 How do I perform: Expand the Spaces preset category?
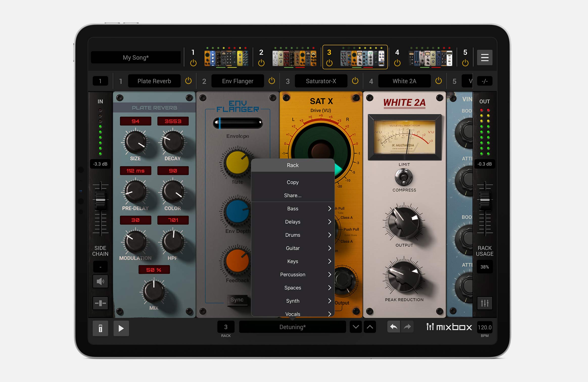click(293, 287)
